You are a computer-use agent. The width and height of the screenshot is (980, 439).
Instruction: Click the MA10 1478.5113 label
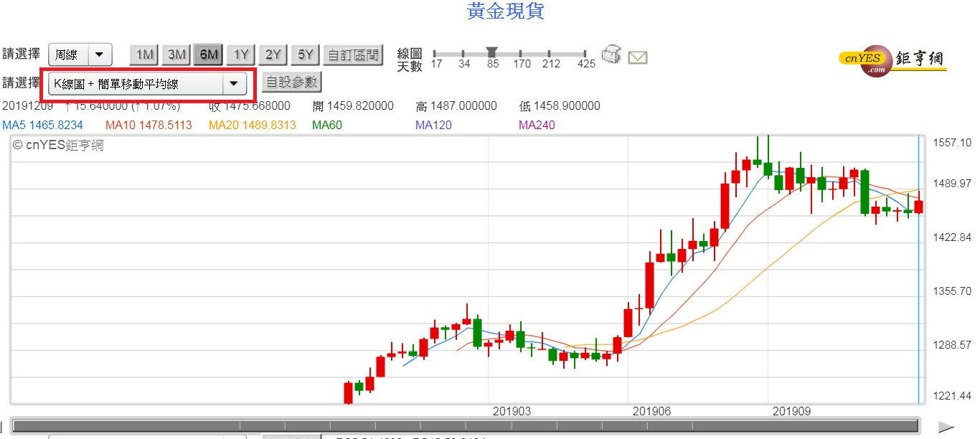tap(149, 125)
